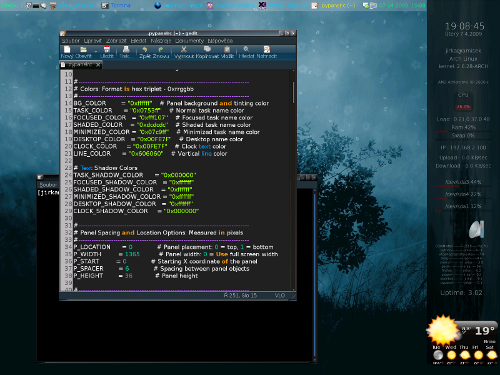The width and height of the screenshot is (500, 375).
Task: Click the MINIMIZED_COLOR line
Action: [167, 132]
